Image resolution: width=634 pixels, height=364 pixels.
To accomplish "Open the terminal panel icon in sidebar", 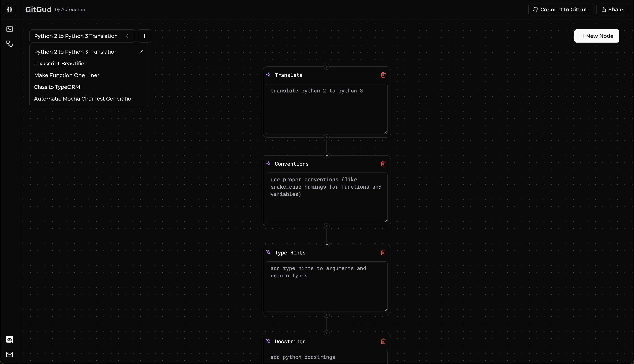I will (x=10, y=29).
